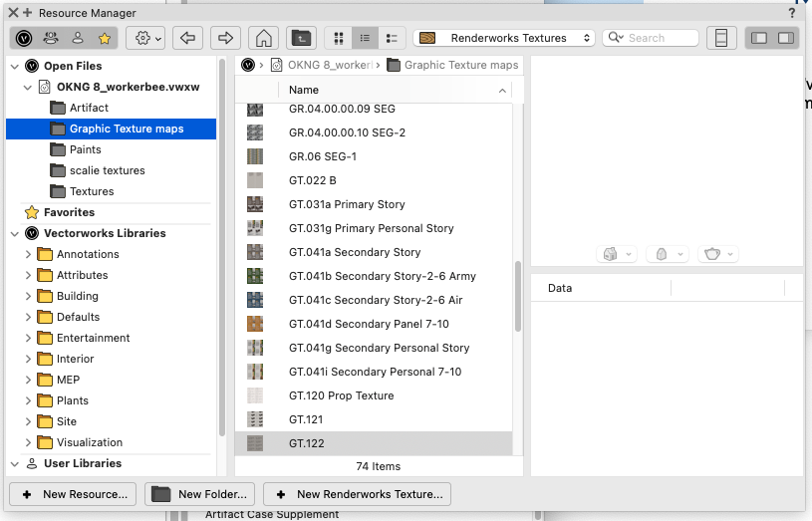Image resolution: width=812 pixels, height=521 pixels.
Task: Click the Back arrow button
Action: coord(187,38)
